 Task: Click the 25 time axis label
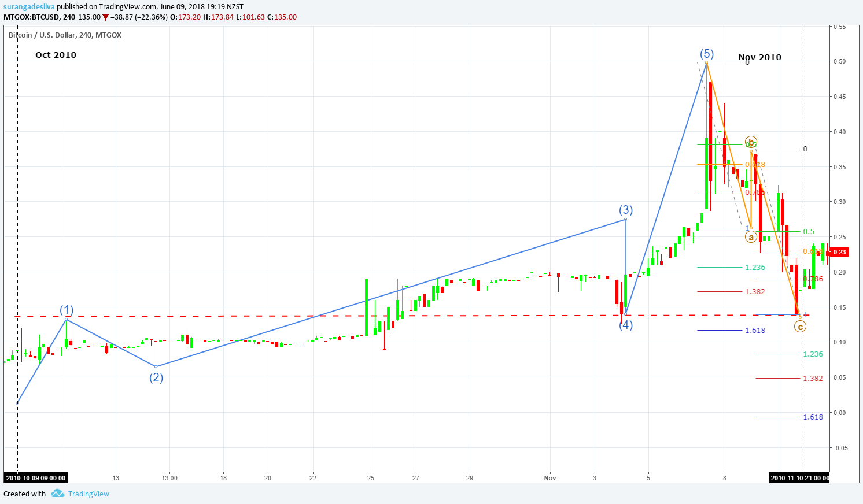click(x=371, y=478)
